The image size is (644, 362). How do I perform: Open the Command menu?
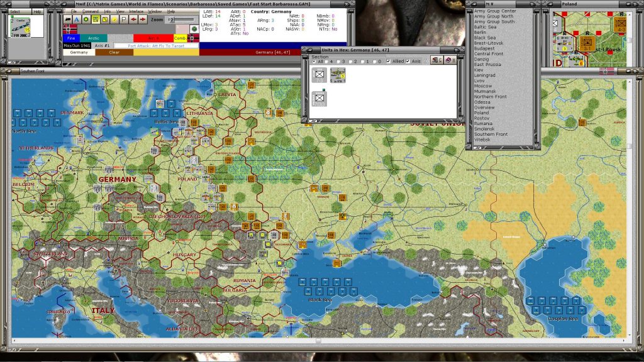coord(90,11)
